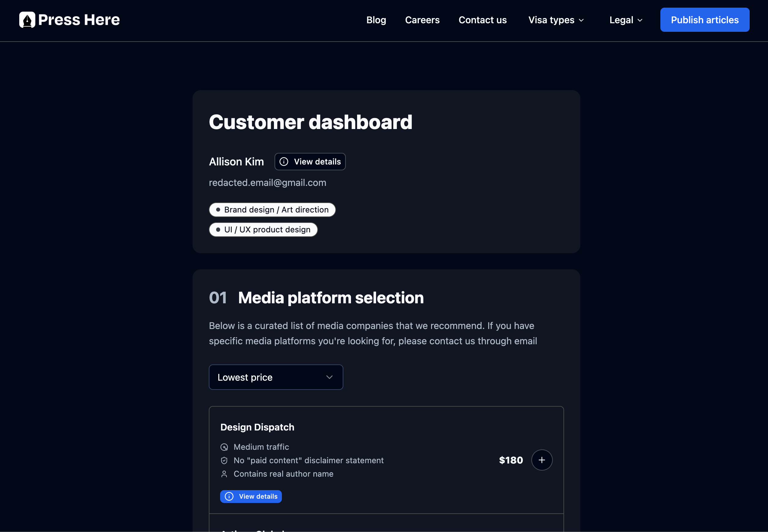768x532 pixels.
Task: Click the Press Here pen logo icon
Action: point(27,20)
